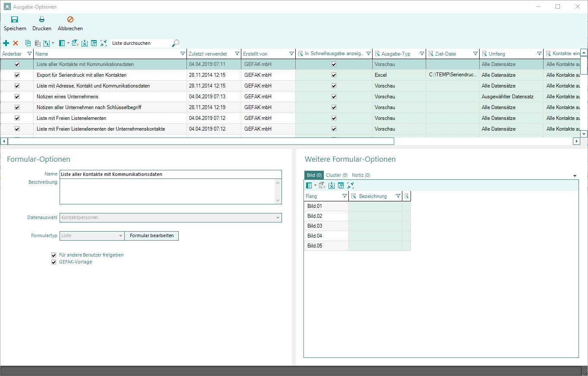588x376 pixels.
Task: Click the Name input field in Formular-Optionen
Action: pyautogui.click(x=171, y=174)
